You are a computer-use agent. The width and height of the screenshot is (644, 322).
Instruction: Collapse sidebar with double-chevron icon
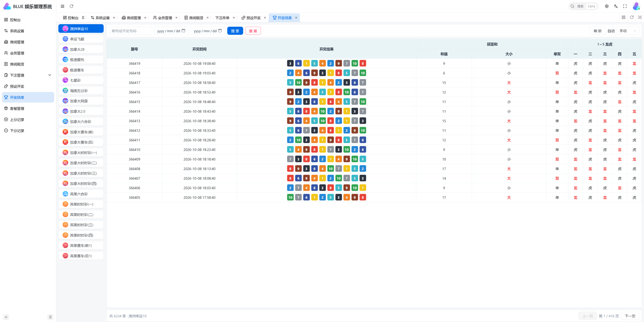pos(6,317)
